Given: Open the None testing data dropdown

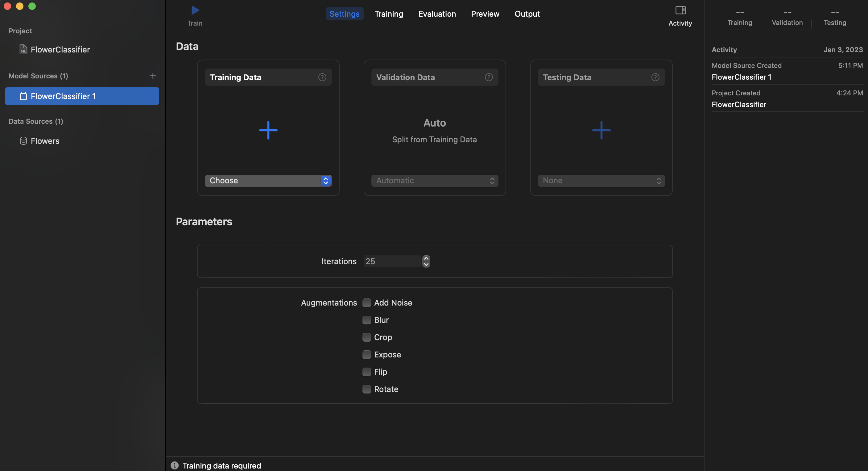Looking at the screenshot, I should pyautogui.click(x=601, y=181).
